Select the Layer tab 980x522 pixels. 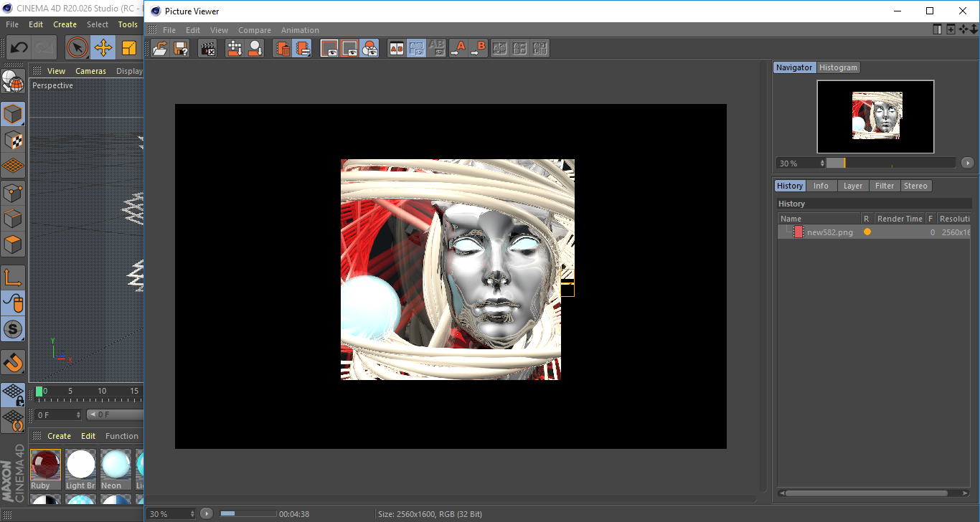click(x=853, y=186)
